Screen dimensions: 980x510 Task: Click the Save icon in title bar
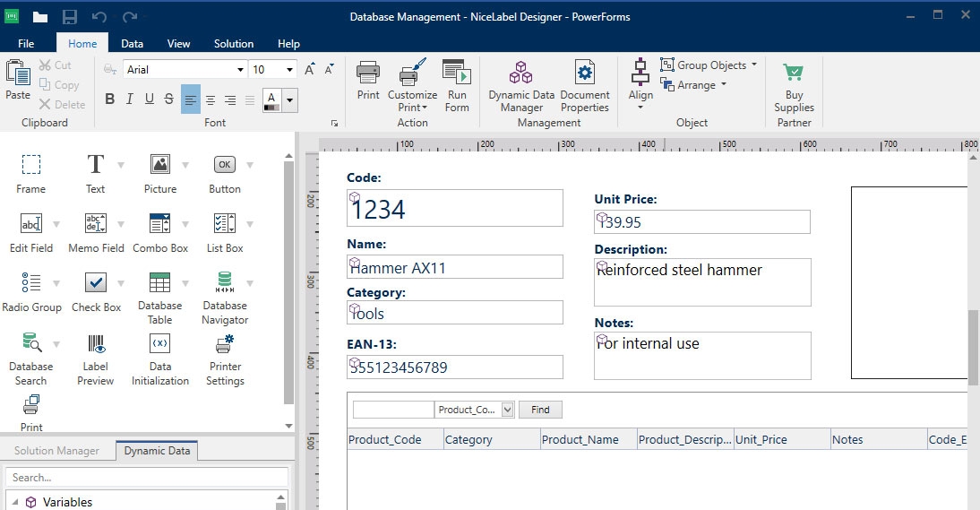70,17
